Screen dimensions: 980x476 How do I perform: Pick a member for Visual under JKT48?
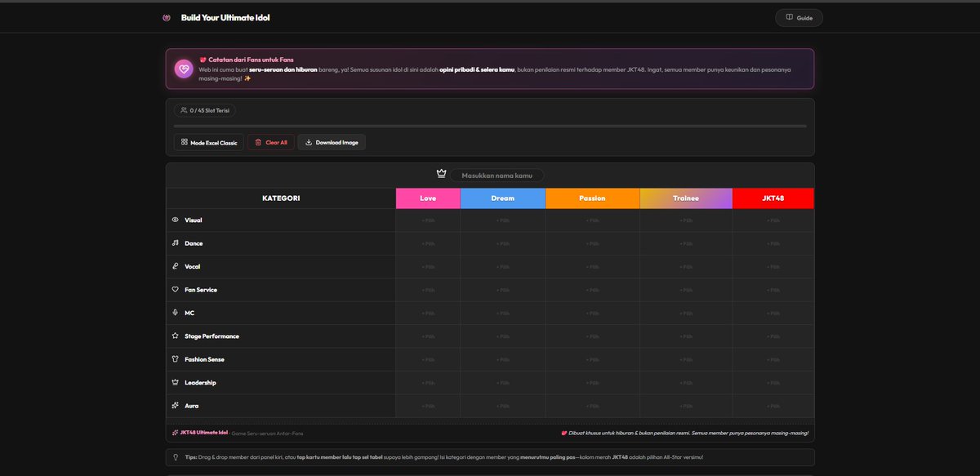773,220
